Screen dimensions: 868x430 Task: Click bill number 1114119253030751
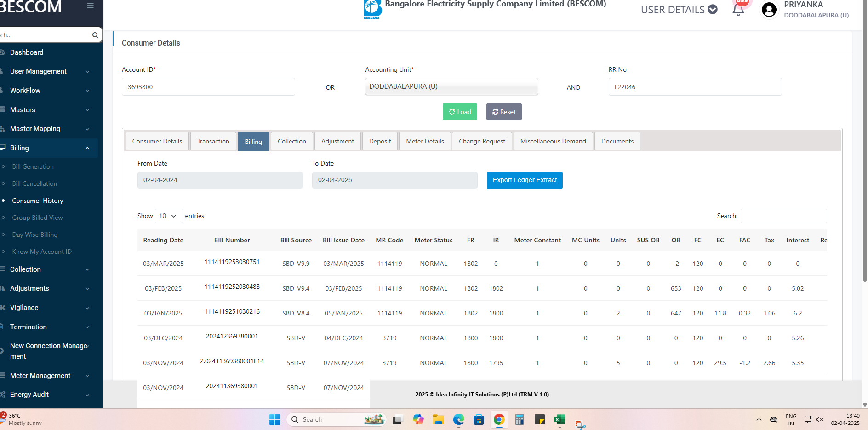pos(232,262)
